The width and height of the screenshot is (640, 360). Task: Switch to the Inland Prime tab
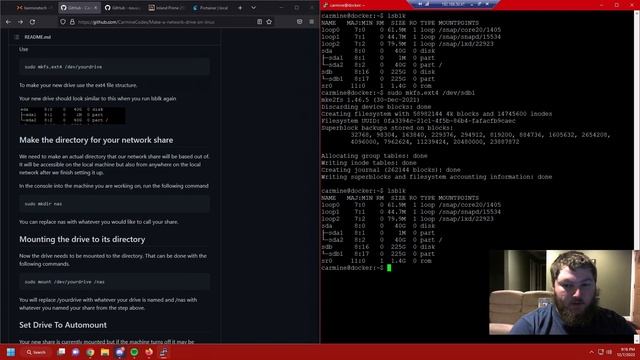[167, 8]
